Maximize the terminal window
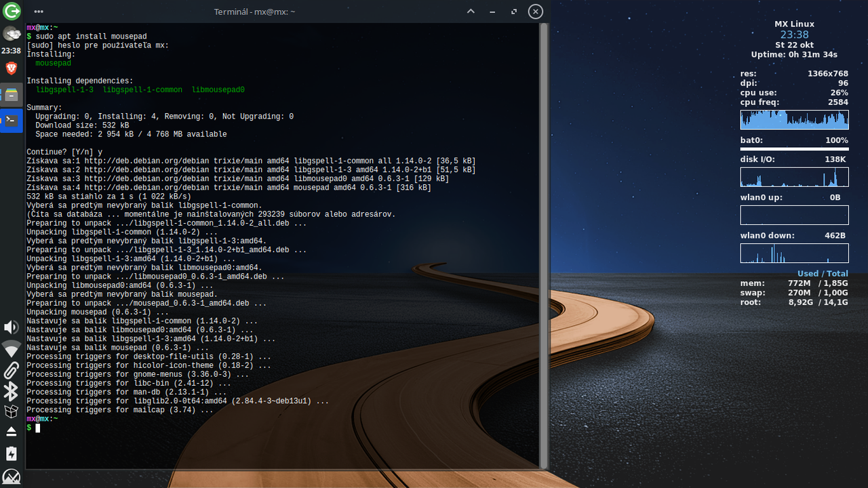This screenshot has height=488, width=868. click(x=513, y=12)
